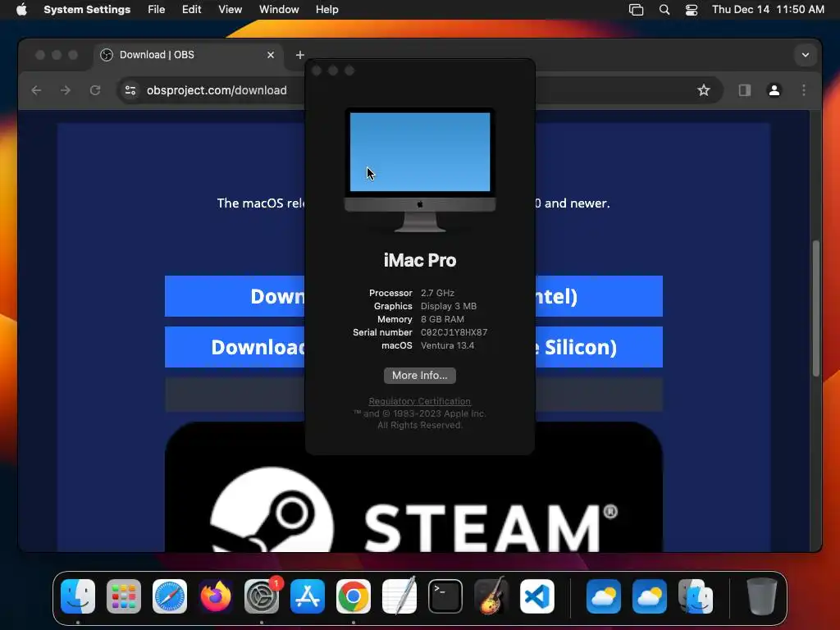Open Stage Manager icon in menu bar
Viewport: 840px width, 630px height.
(636, 10)
